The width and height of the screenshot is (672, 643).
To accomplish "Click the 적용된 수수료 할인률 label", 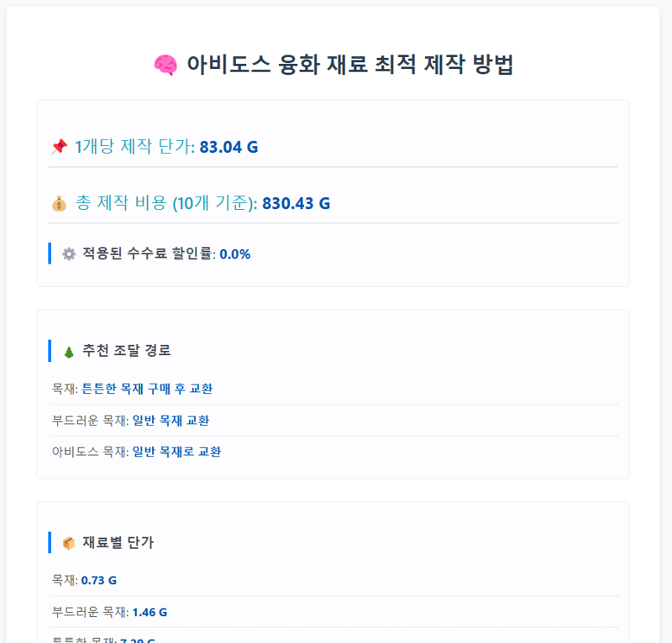I will click(149, 254).
